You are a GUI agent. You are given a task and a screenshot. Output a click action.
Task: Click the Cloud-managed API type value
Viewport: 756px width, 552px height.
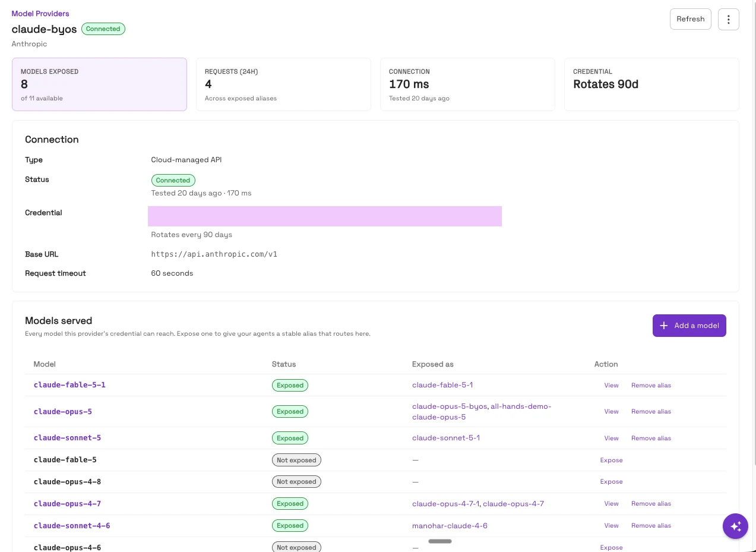tap(186, 160)
